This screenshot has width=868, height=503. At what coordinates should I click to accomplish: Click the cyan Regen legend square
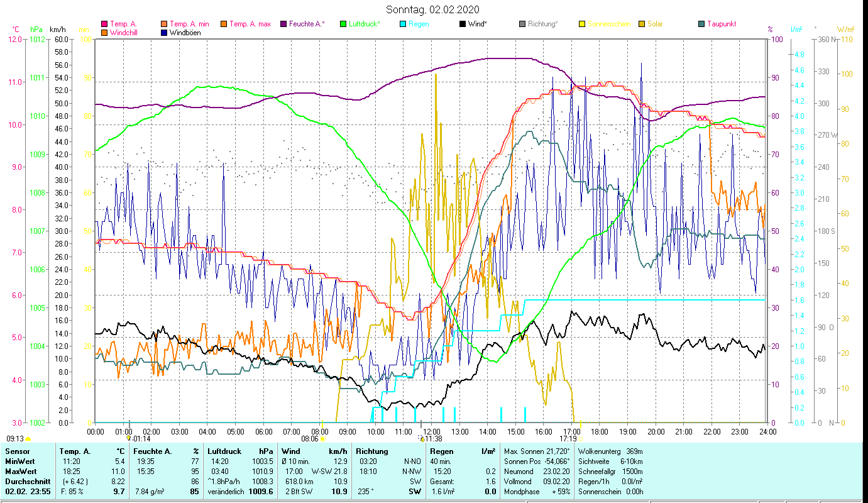click(403, 25)
